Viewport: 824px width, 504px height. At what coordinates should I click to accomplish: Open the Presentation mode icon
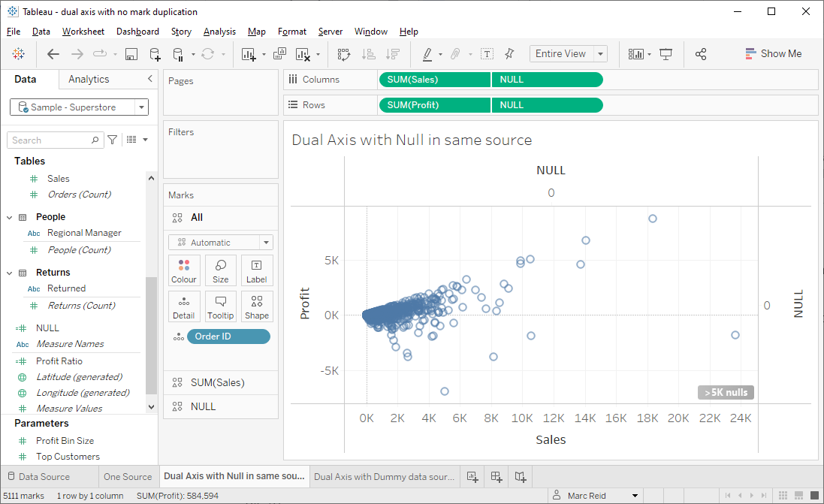(666, 54)
